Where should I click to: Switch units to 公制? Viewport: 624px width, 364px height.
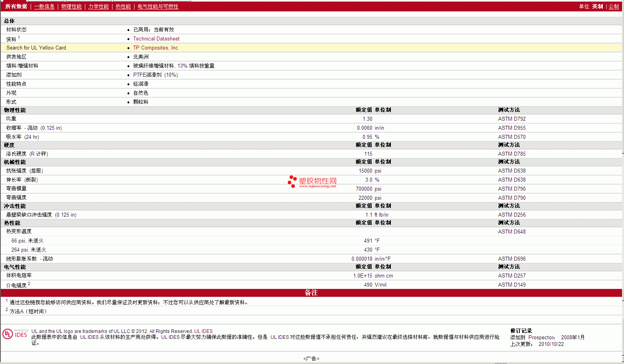click(613, 6)
